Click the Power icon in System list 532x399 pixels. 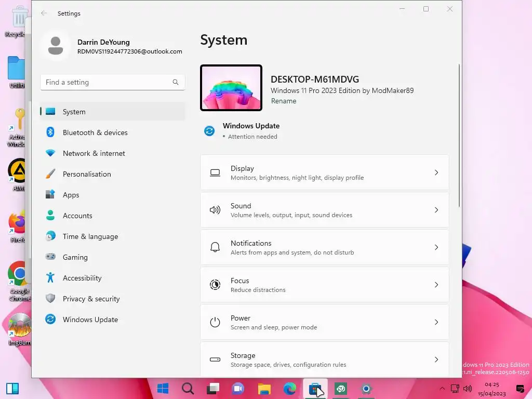[215, 322]
